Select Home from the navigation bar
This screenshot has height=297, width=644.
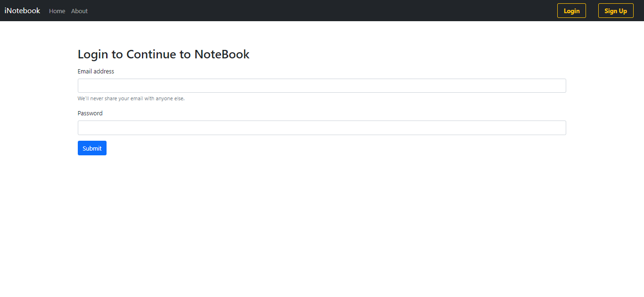57,11
